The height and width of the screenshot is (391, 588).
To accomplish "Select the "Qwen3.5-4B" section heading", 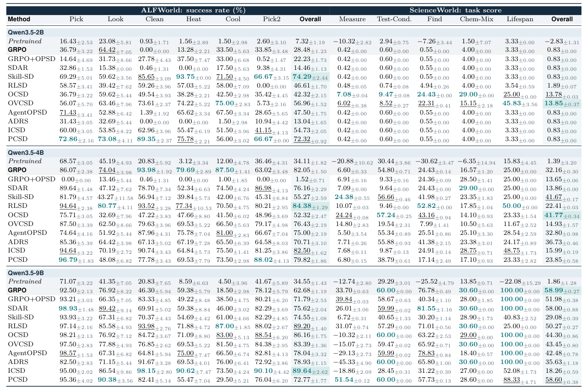I will (26, 152).
